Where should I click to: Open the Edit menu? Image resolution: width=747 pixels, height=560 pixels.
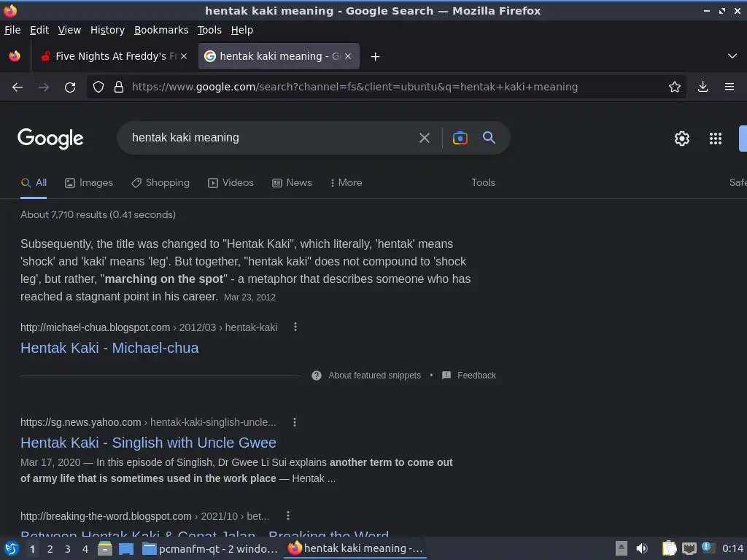pyautogui.click(x=39, y=30)
